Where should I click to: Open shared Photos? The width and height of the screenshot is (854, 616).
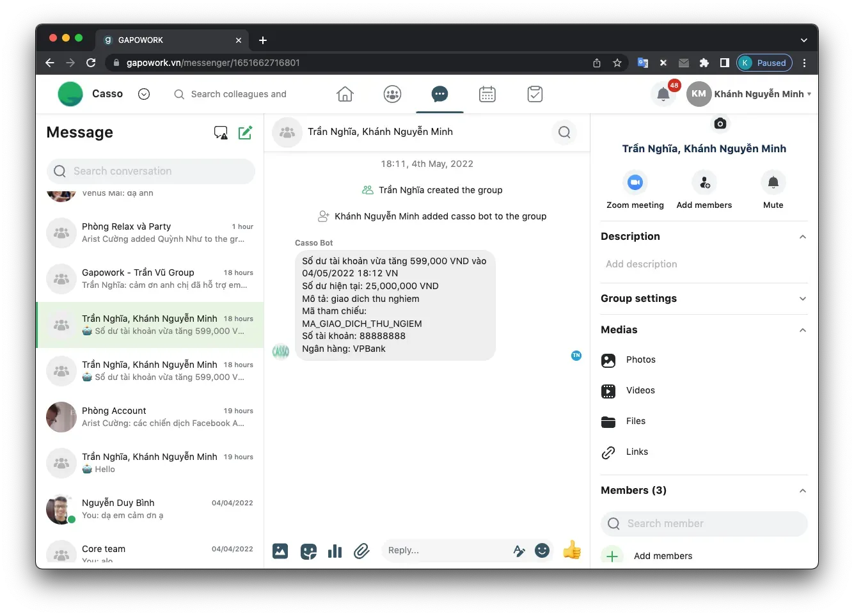coord(704,360)
